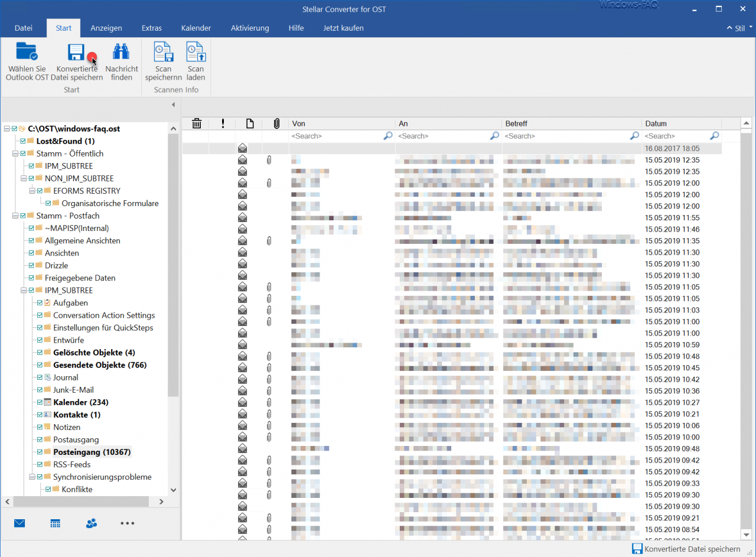The image size is (756, 557).
Task: Open the Kalender ribbon tab
Action: [196, 28]
